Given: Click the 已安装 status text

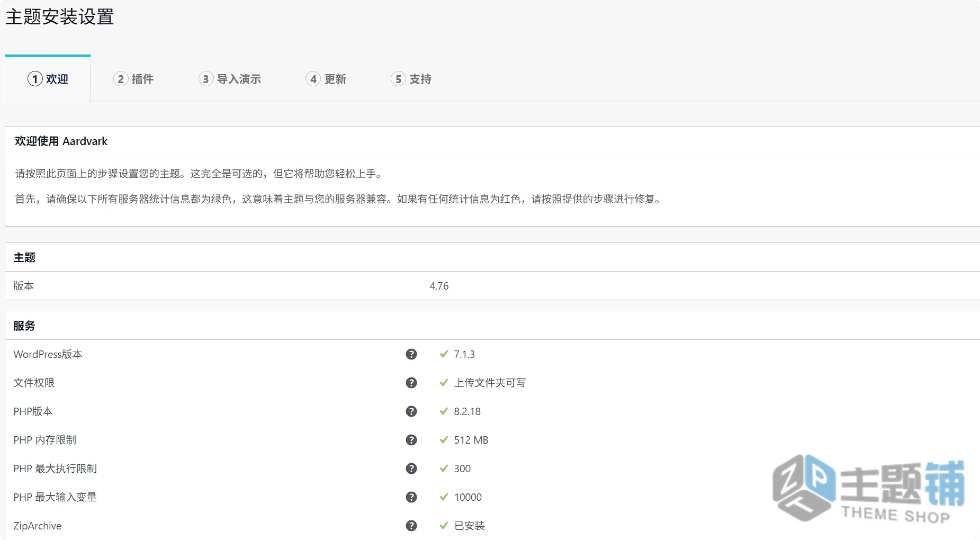Looking at the screenshot, I should [x=470, y=526].
